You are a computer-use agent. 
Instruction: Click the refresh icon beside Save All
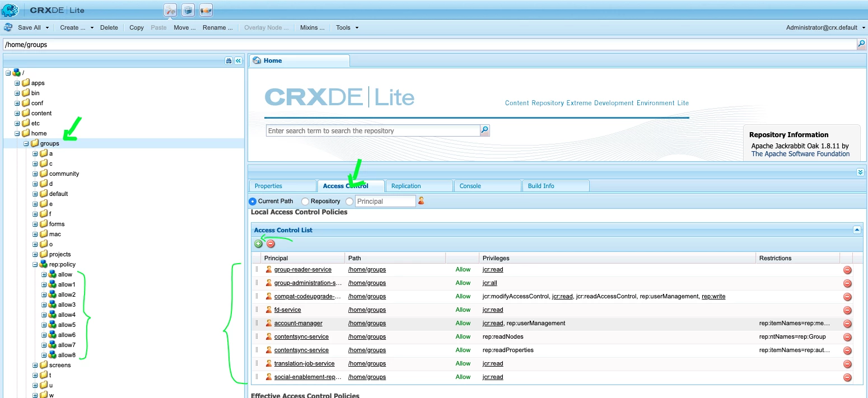click(x=8, y=27)
